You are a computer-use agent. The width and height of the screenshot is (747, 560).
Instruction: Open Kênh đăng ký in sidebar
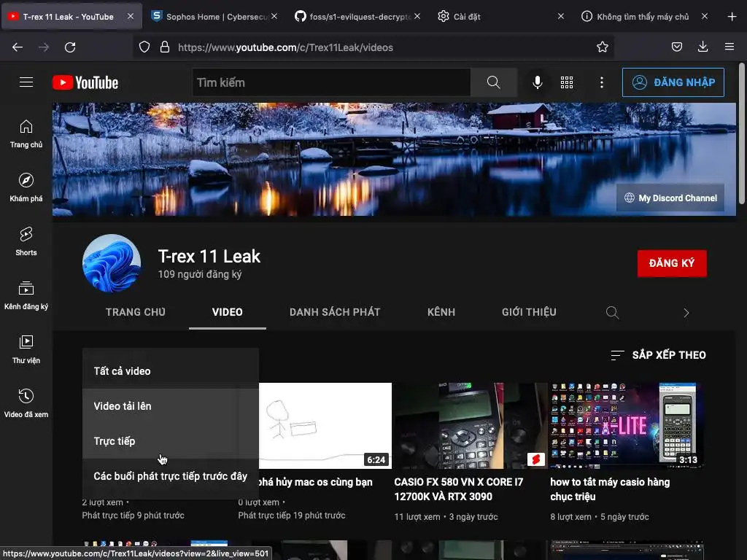[x=26, y=295]
